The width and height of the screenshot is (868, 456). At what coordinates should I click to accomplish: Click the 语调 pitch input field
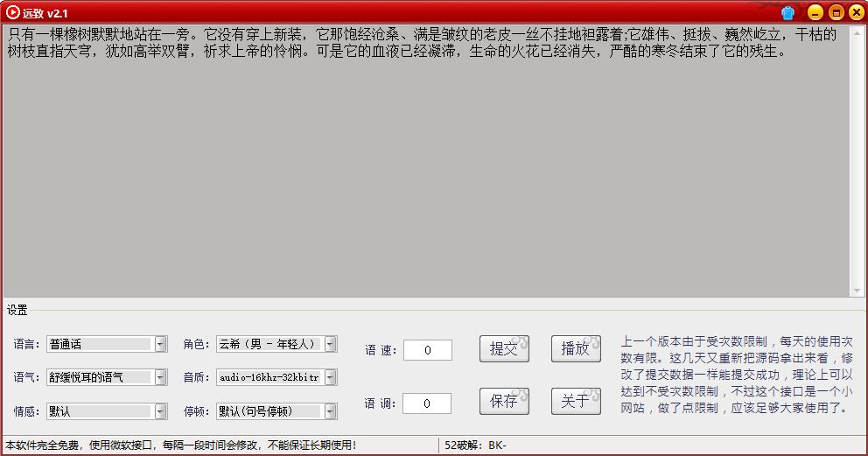tap(427, 403)
